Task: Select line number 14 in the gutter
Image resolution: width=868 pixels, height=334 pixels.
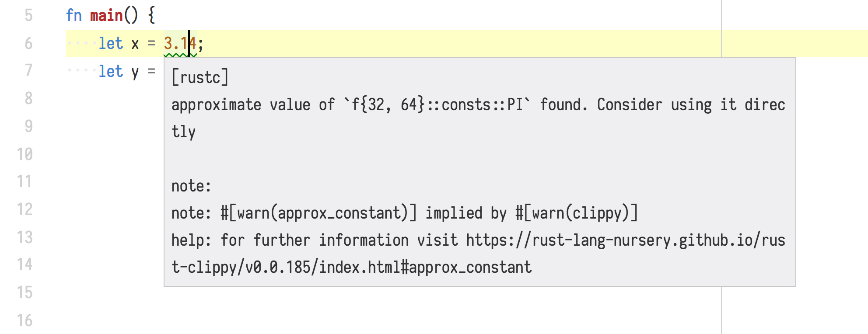Action: click(25, 264)
